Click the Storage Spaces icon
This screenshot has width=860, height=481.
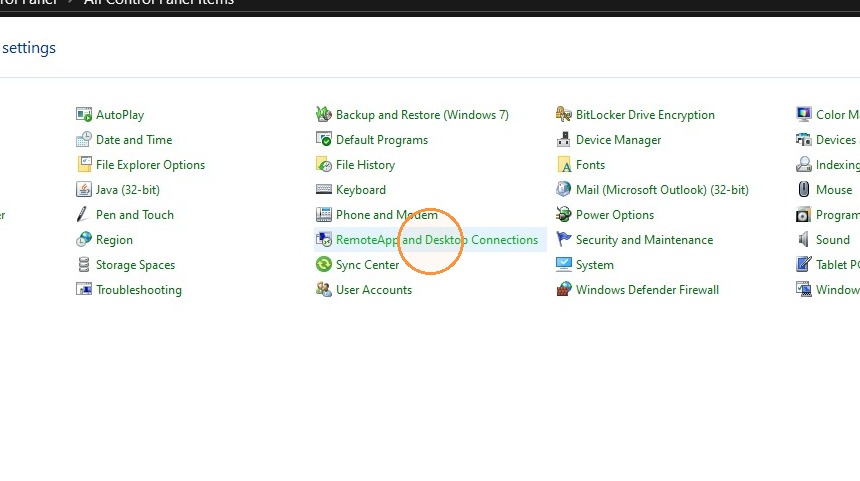pos(84,265)
